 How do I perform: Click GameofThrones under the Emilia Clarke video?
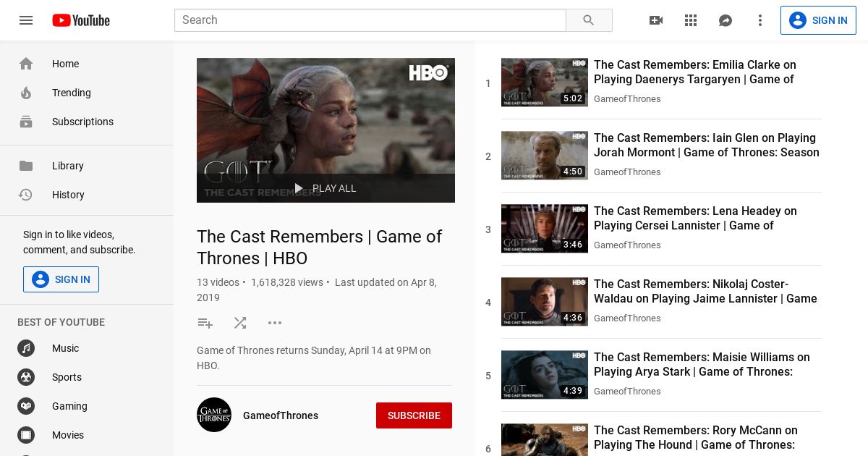tap(627, 99)
